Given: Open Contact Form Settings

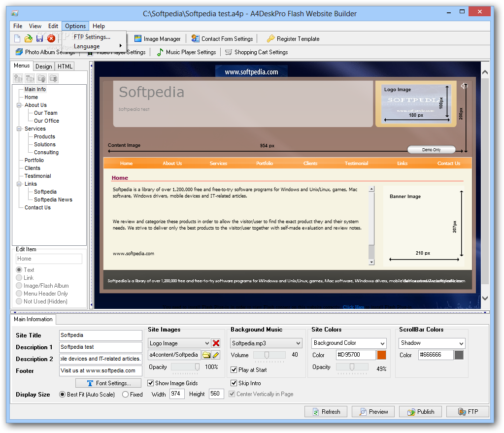Looking at the screenshot, I should coord(222,39).
